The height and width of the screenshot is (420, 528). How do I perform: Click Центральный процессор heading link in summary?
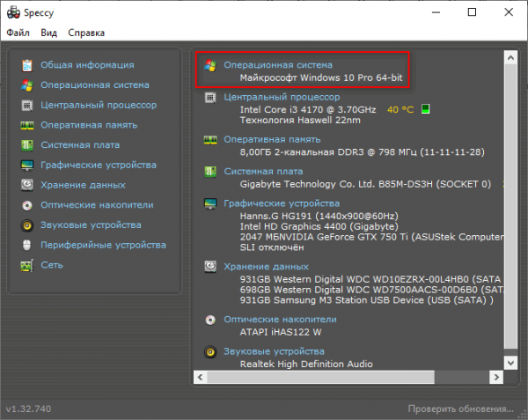282,98
